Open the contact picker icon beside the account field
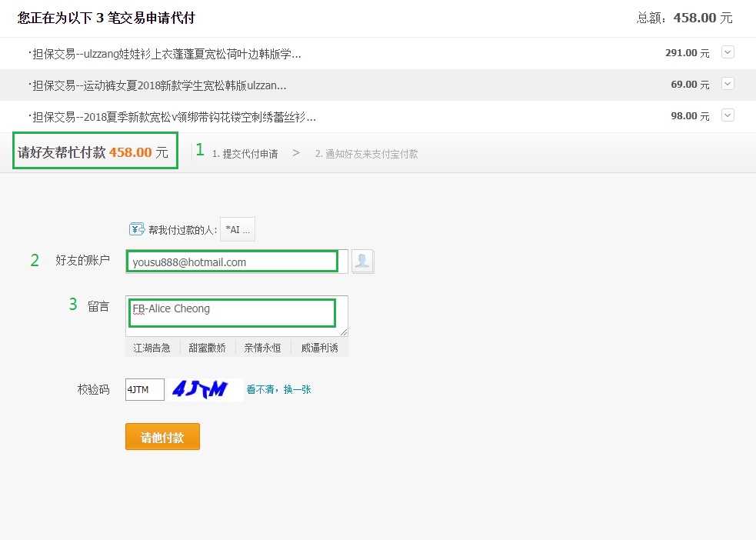The height and width of the screenshot is (540, 756). tap(362, 262)
